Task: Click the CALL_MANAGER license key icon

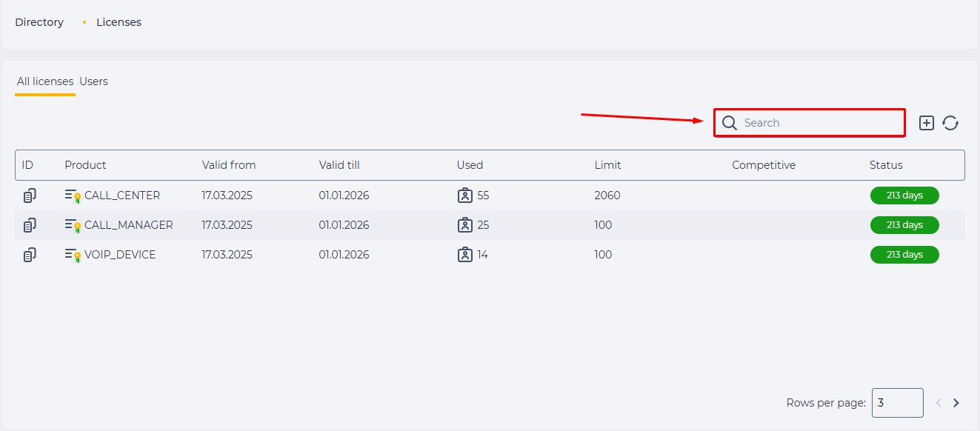Action: [73, 225]
